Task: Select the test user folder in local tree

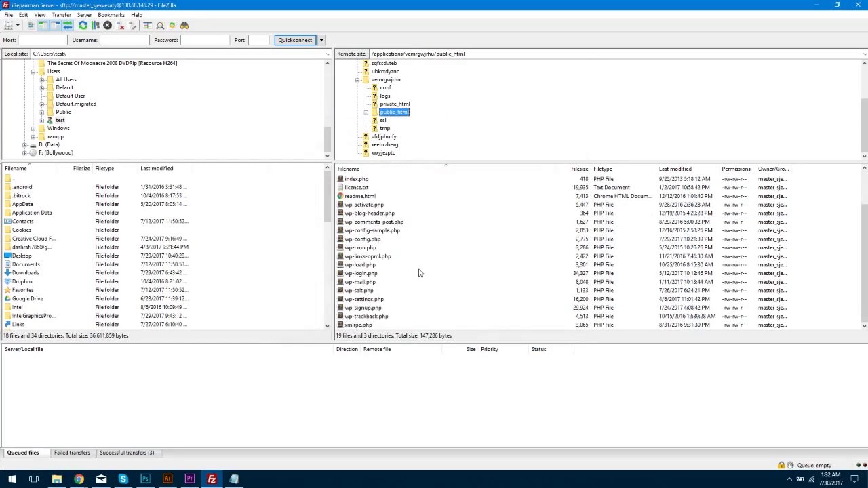Action: [60, 120]
